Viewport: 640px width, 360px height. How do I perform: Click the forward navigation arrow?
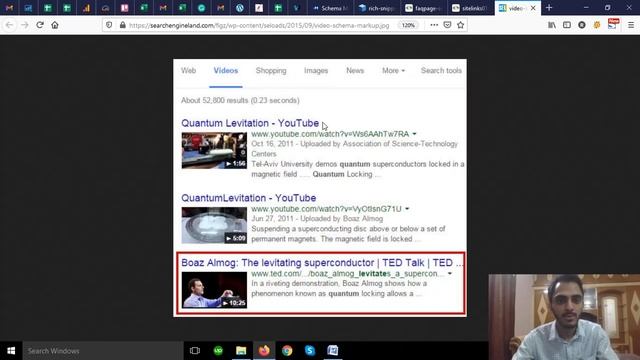click(24, 25)
